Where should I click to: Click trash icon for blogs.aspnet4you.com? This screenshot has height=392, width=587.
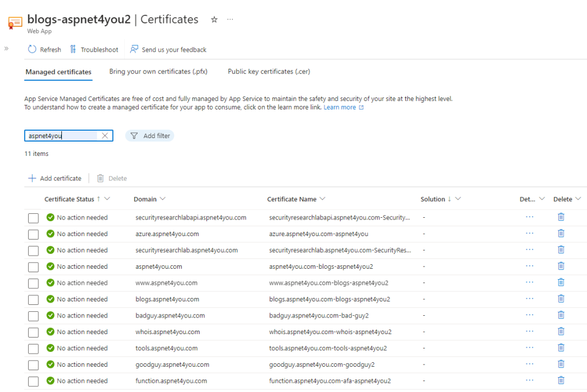click(561, 299)
